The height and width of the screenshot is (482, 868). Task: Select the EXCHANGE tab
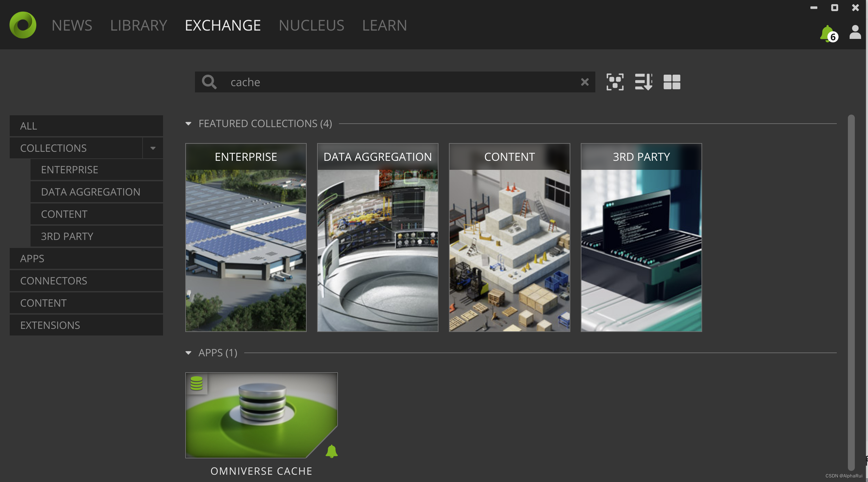tap(223, 25)
